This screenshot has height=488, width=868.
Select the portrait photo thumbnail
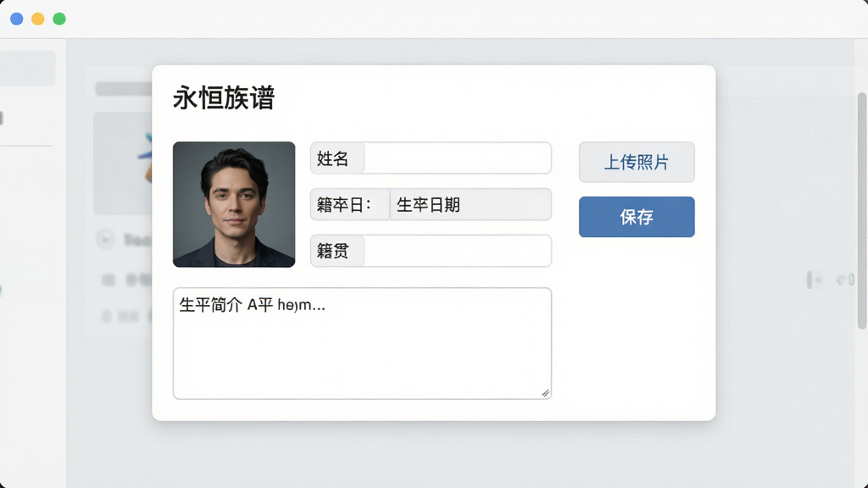point(234,204)
